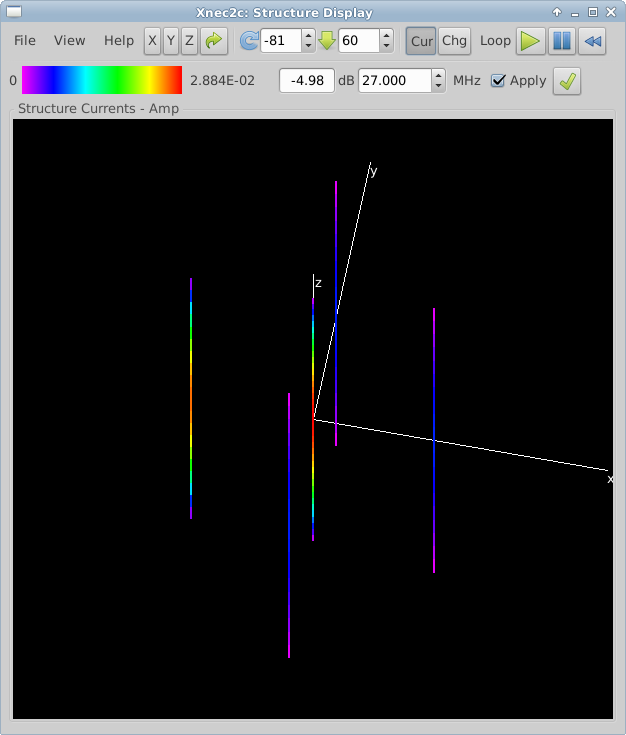This screenshot has height=735, width=626.
Task: Close the Structure Display window
Action: pos(611,12)
